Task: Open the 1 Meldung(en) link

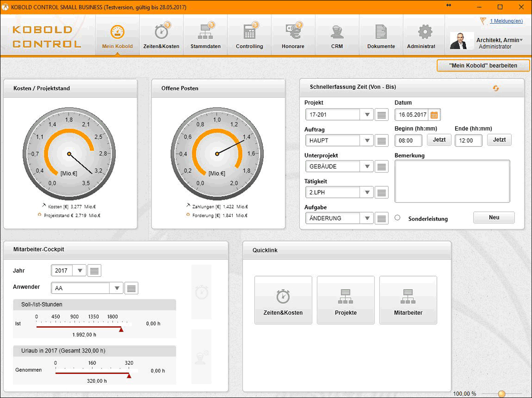Action: tap(506, 21)
